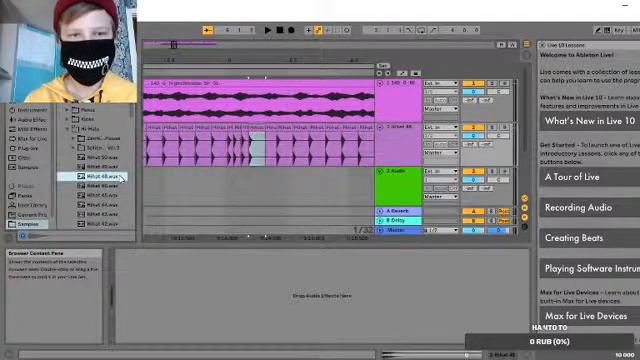Fold track 1 with its unfold button

[380, 83]
